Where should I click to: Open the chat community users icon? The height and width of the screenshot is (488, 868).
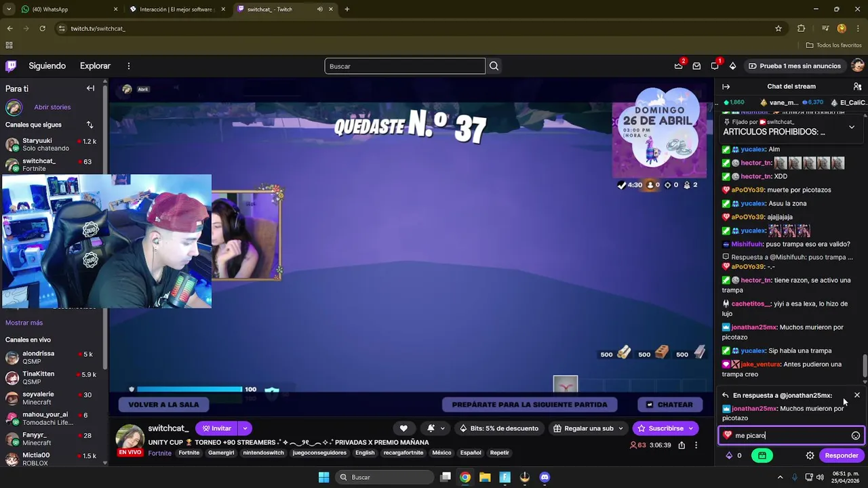pos(857,86)
